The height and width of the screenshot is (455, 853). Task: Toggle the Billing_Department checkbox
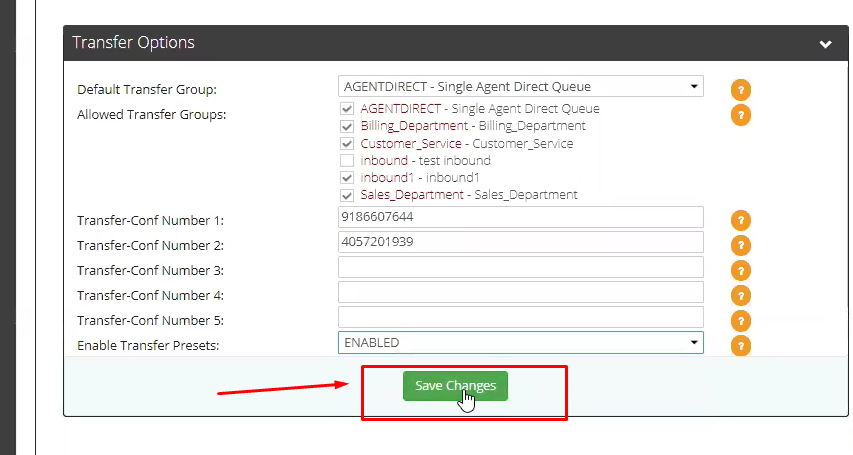tap(347, 126)
